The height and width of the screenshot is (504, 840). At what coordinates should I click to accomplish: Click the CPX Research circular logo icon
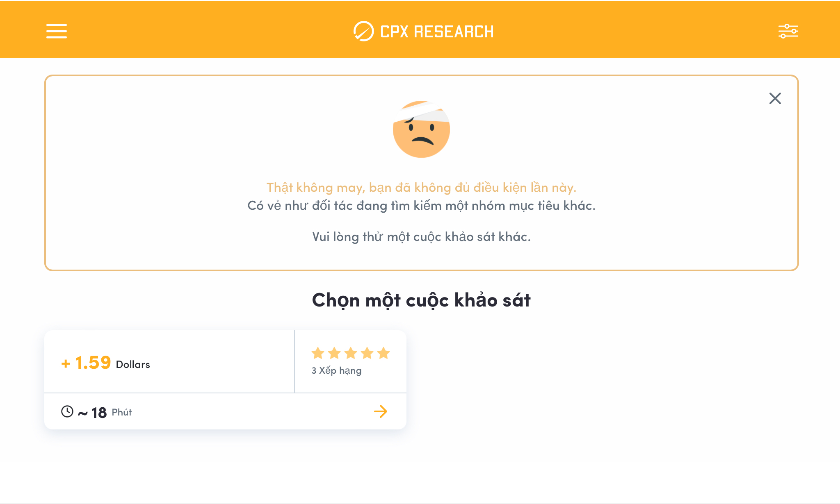pyautogui.click(x=363, y=31)
